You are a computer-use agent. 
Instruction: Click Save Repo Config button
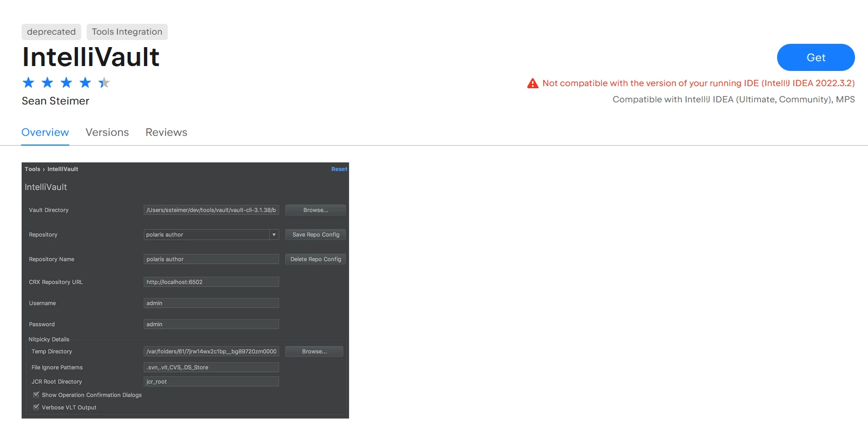[315, 235]
